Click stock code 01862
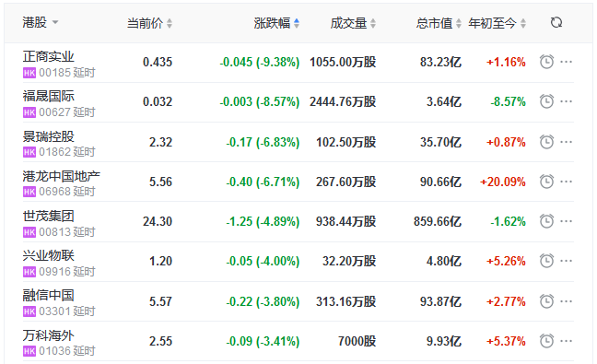 (55, 152)
